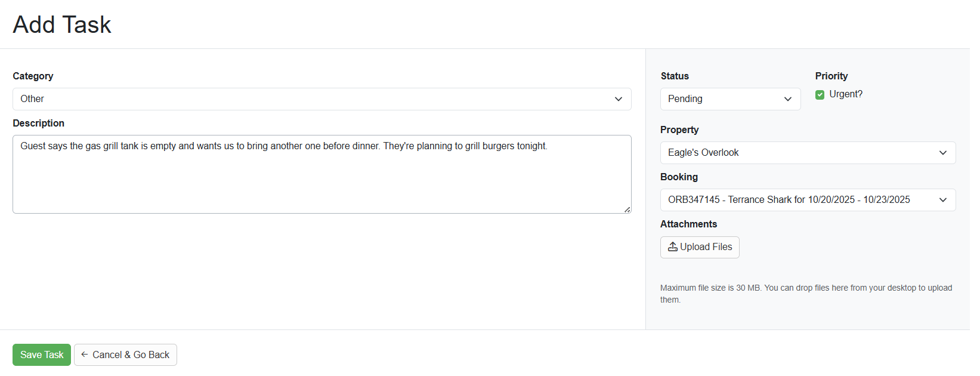Screen dimensions: 980x376
Task: Click the resize handle of the Description box
Action: 627,209
